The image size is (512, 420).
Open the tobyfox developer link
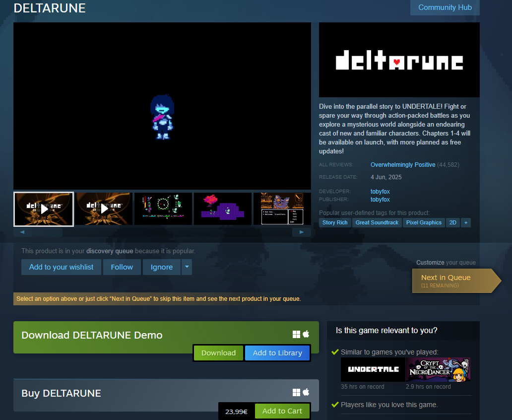pyautogui.click(x=380, y=192)
